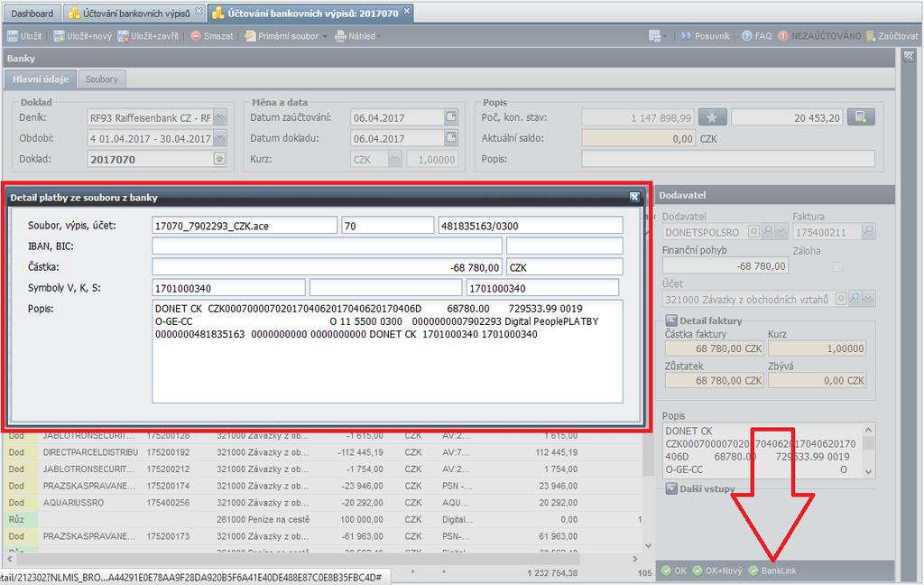Expand the Účet 321000 dropdown

(869, 299)
